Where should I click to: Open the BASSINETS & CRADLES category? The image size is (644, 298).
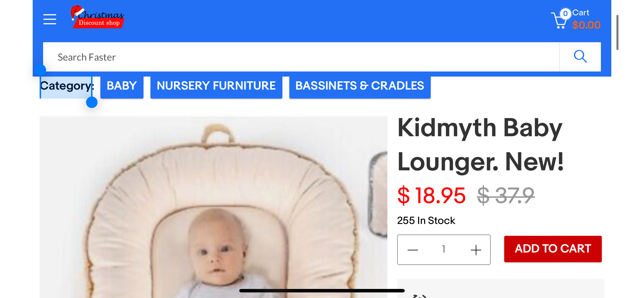tap(360, 86)
